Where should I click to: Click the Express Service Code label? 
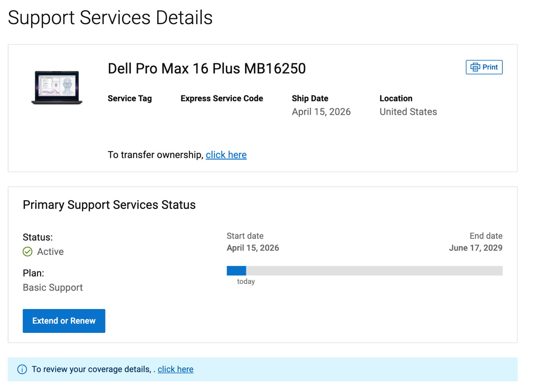(x=222, y=98)
